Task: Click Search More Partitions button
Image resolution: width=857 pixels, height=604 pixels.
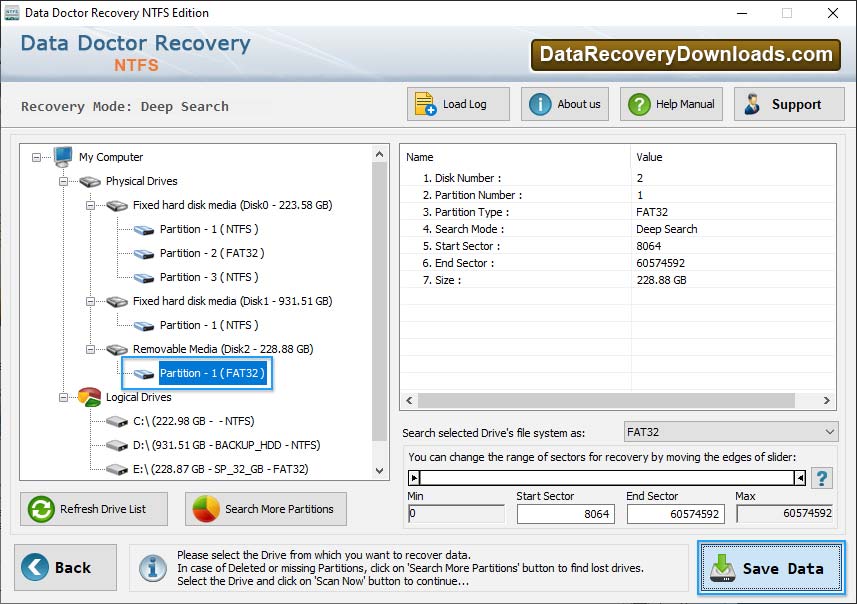Action: 266,509
